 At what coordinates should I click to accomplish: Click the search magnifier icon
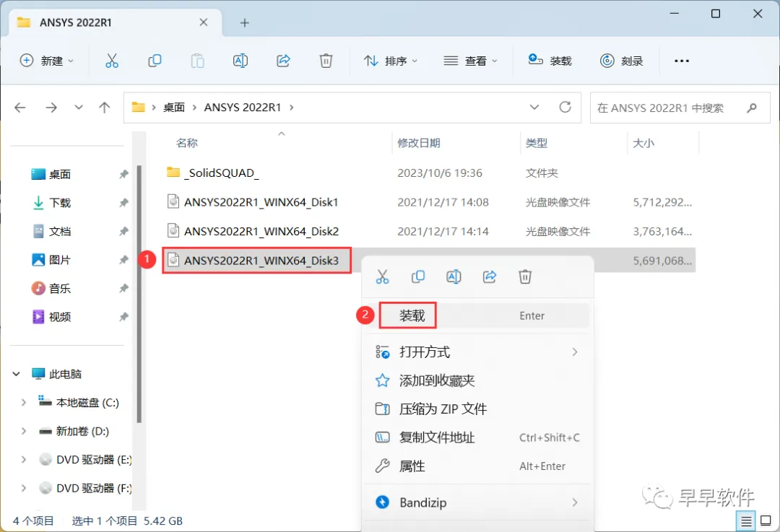click(x=752, y=108)
